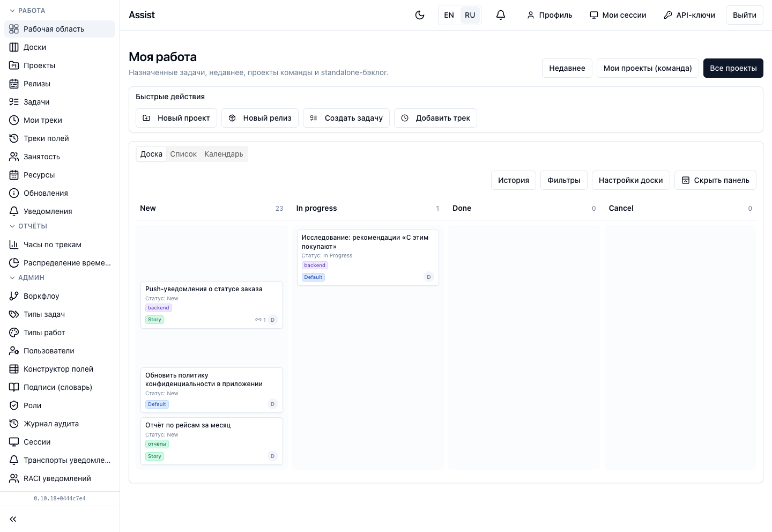Click the Новый проект quick action
Image resolution: width=772 pixels, height=532 pixels.
(x=176, y=118)
